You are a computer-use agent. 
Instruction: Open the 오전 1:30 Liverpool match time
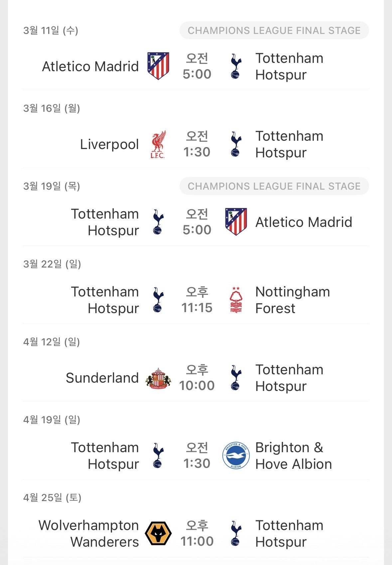coord(197,144)
